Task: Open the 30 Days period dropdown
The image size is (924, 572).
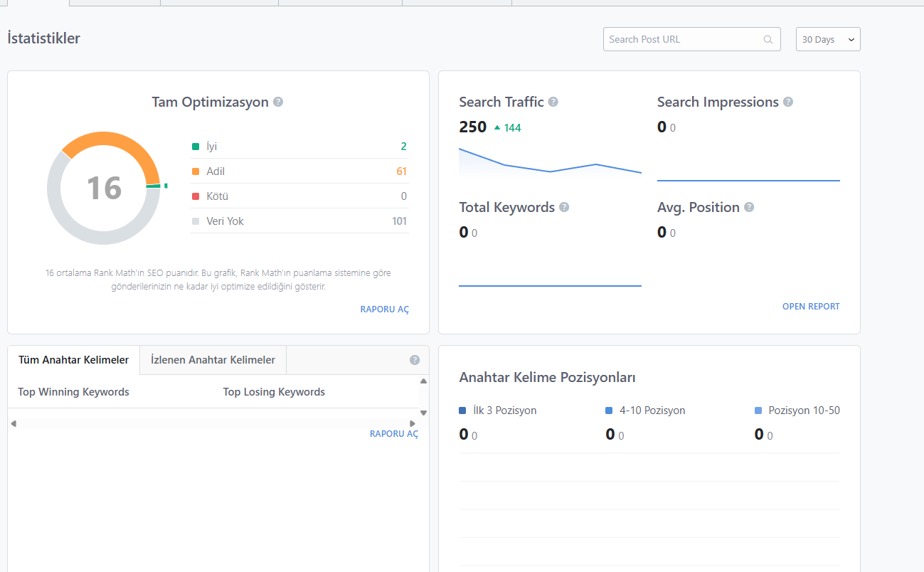Action: coord(828,40)
